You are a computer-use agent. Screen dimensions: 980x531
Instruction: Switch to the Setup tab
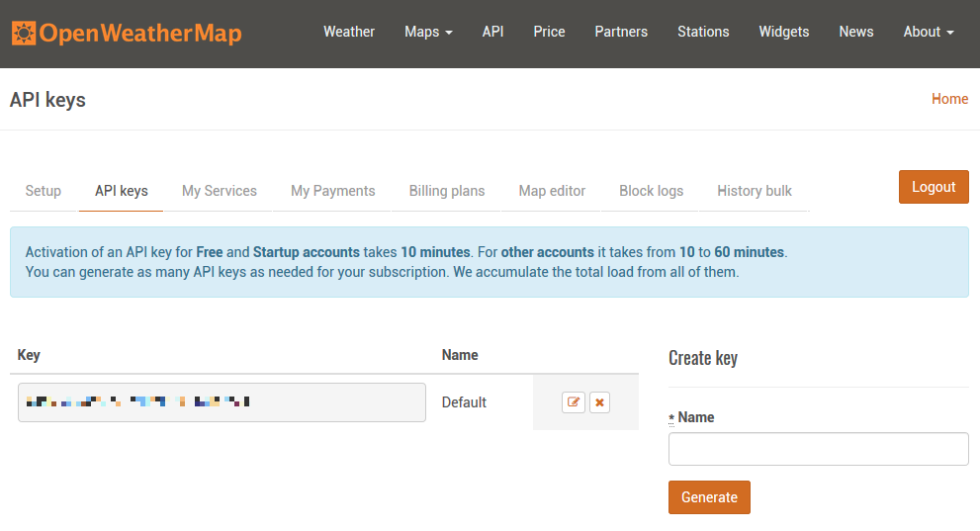(44, 191)
